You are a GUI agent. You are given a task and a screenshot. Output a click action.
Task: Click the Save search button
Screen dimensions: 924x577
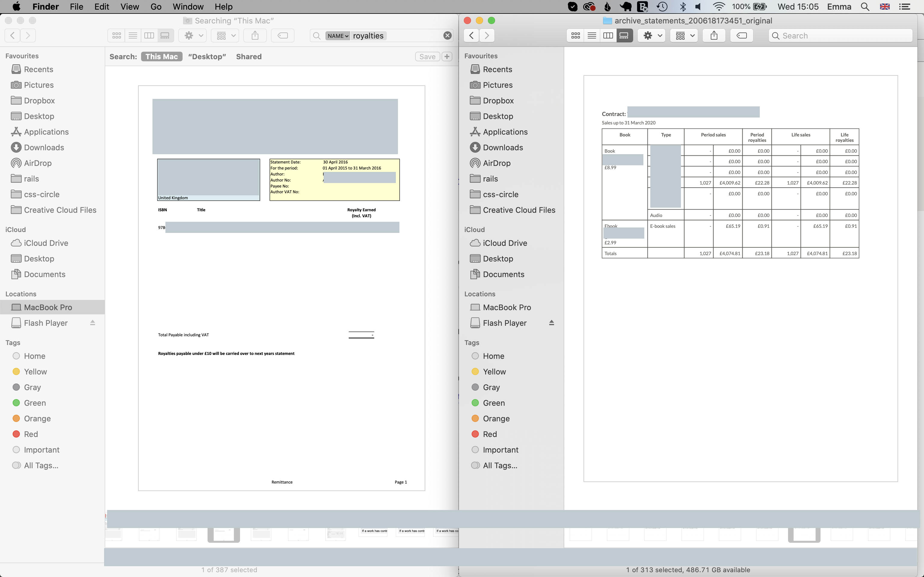click(x=427, y=56)
